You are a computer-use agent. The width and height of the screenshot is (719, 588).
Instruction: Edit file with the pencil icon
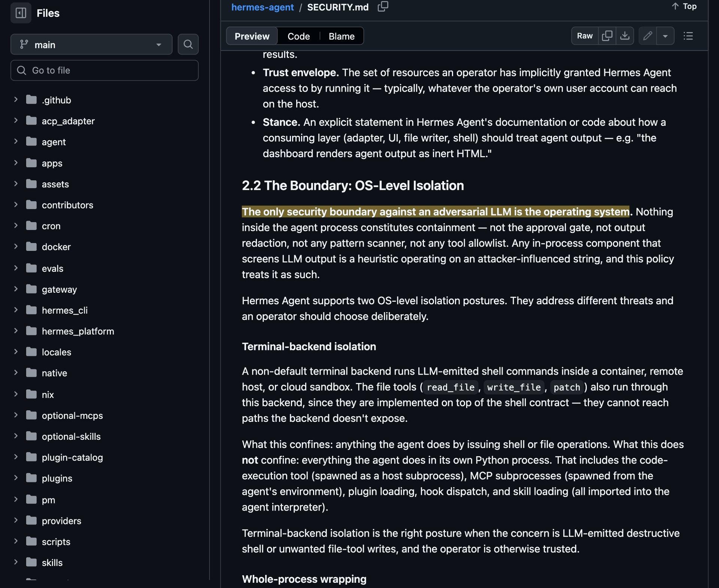(648, 36)
